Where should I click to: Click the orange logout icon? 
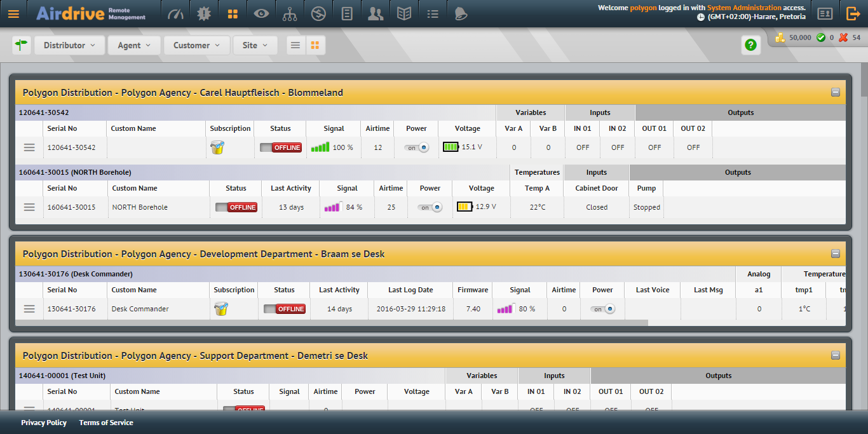click(x=853, y=13)
